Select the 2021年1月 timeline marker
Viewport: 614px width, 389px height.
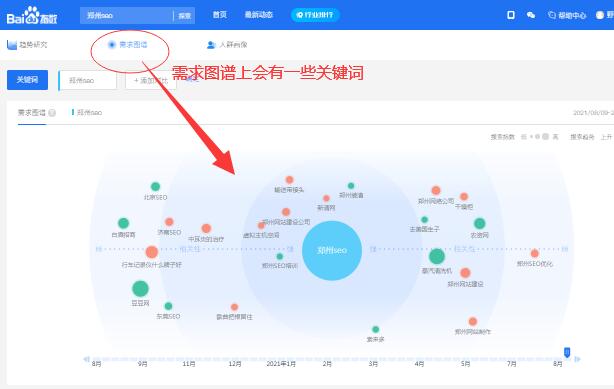[281, 364]
